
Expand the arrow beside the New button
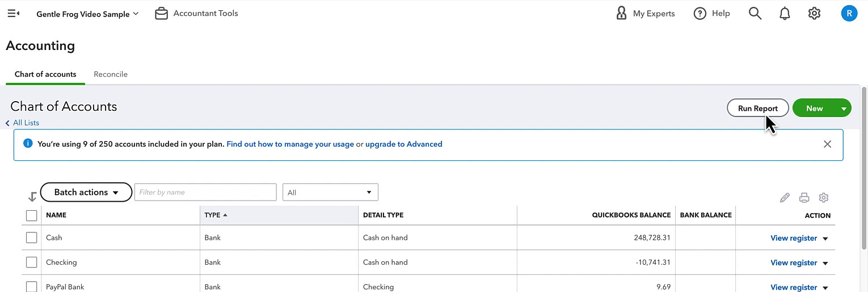click(844, 109)
